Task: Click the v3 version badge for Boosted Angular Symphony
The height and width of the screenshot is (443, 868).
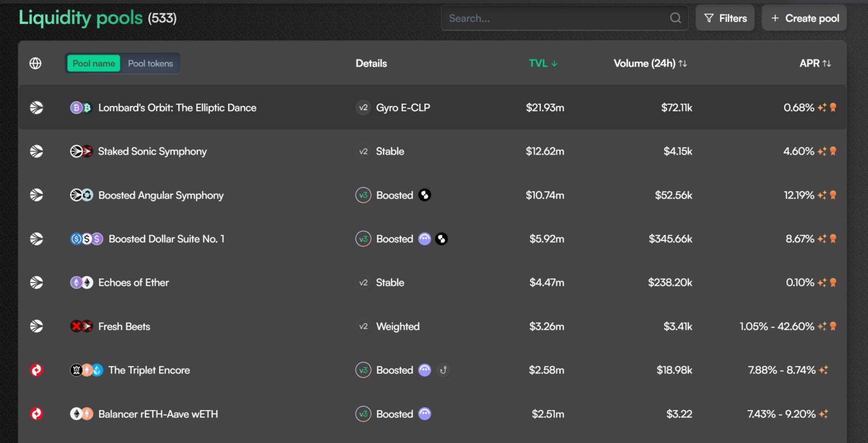Action: (x=363, y=195)
